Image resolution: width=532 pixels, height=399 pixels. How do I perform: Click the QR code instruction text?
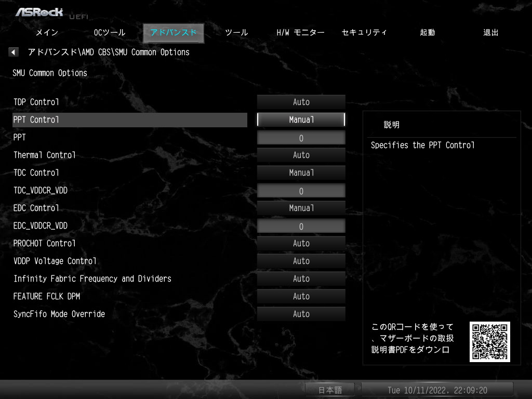tap(413, 338)
